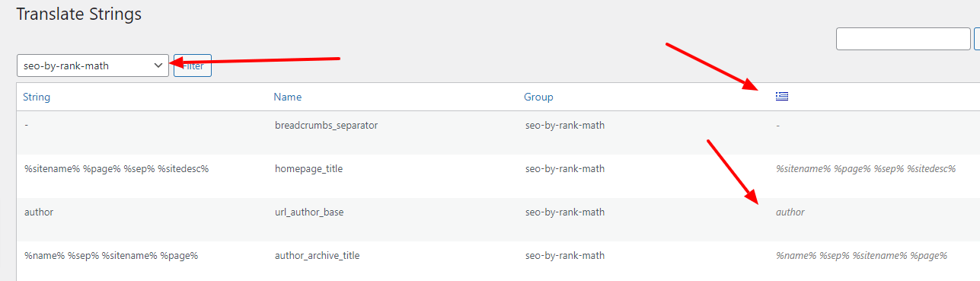Viewport: 980px width, 281px height.
Task: Sort by the Group column header
Action: [x=538, y=97]
